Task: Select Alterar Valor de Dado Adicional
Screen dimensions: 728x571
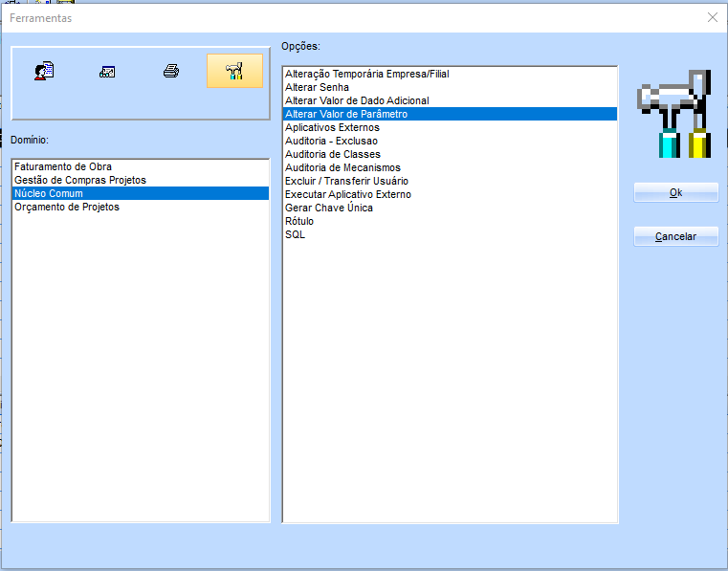Action: (357, 100)
